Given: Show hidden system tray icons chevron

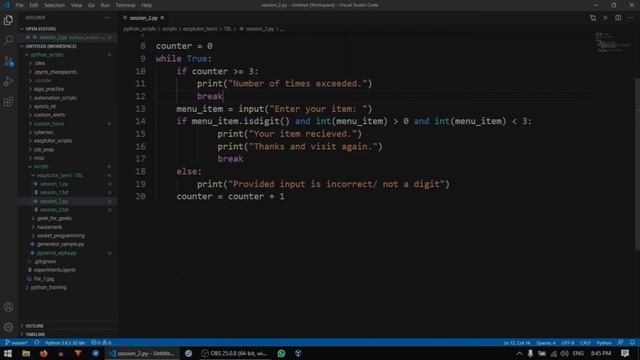Looking at the screenshot, I should click(519, 353).
